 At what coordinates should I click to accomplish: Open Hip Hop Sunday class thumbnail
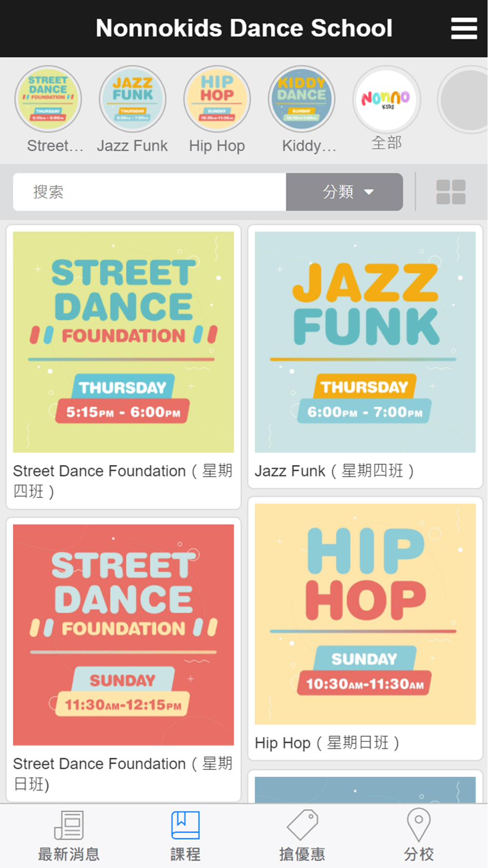pyautogui.click(x=365, y=614)
